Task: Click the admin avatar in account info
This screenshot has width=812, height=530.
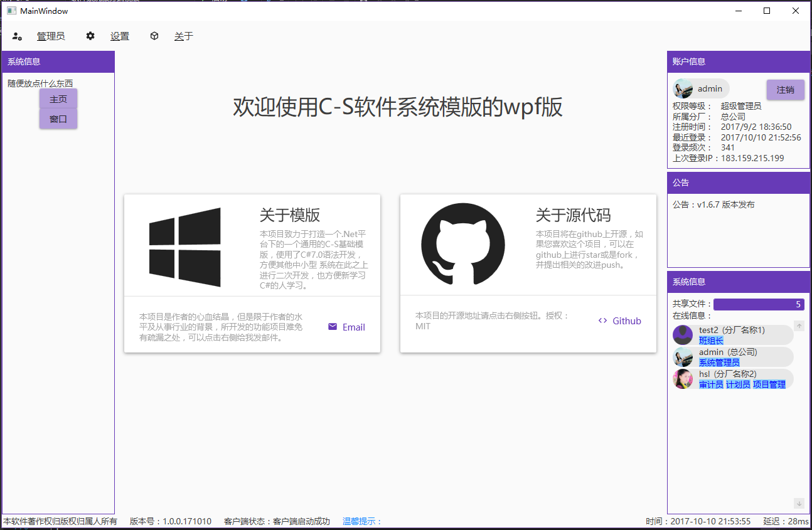Action: [683, 89]
